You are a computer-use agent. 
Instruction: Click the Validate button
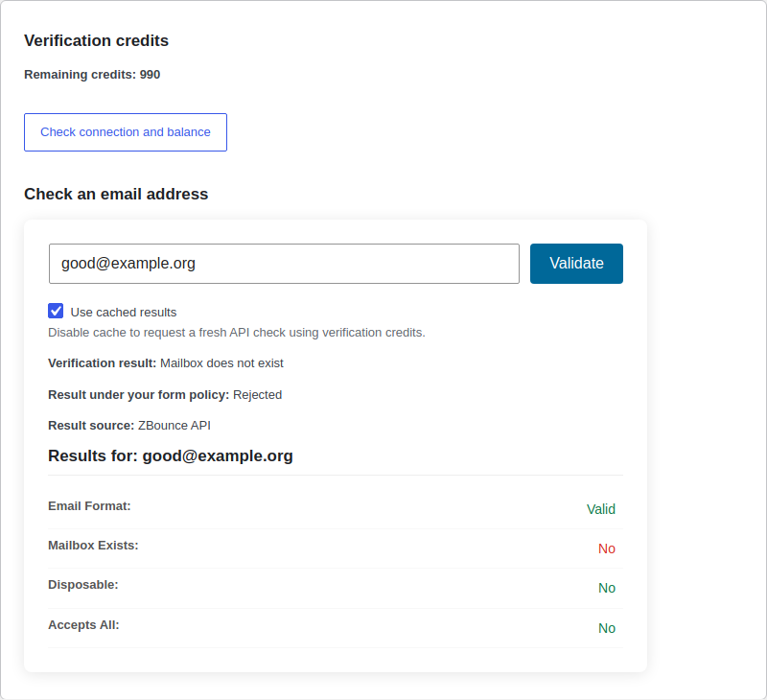click(576, 264)
